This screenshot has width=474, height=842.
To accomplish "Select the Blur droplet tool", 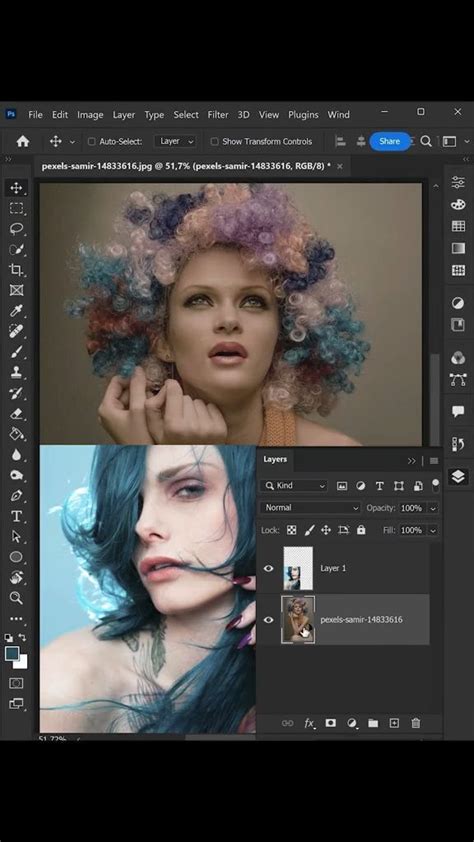I will [16, 455].
